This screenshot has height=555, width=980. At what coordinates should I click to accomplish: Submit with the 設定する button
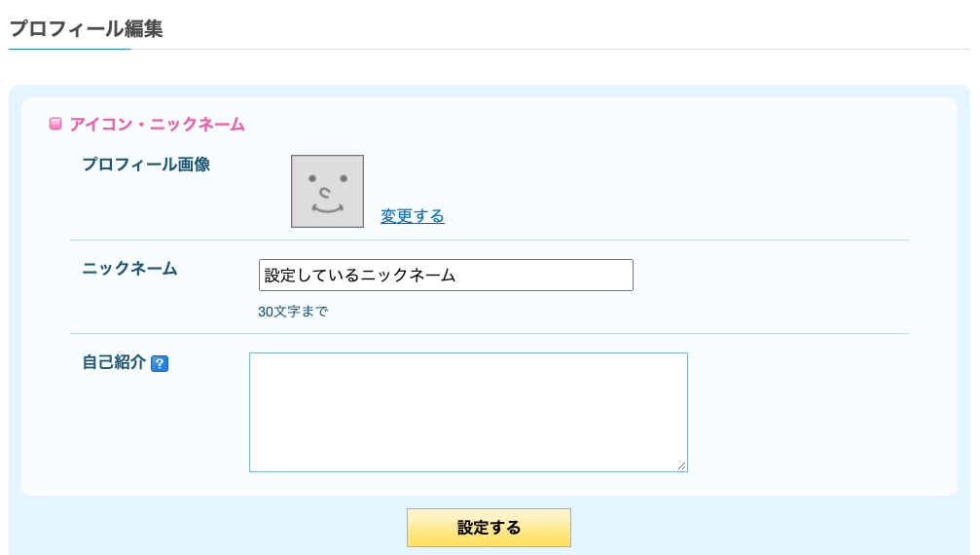tap(489, 528)
